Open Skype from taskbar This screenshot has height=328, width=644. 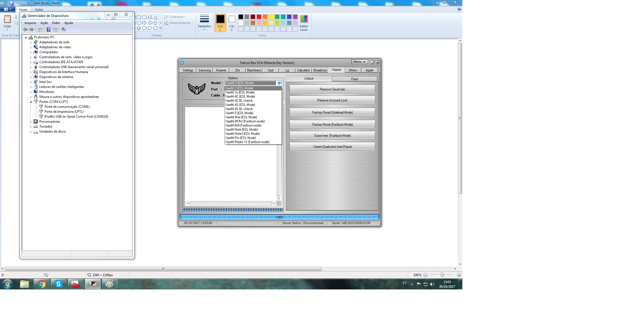58,284
